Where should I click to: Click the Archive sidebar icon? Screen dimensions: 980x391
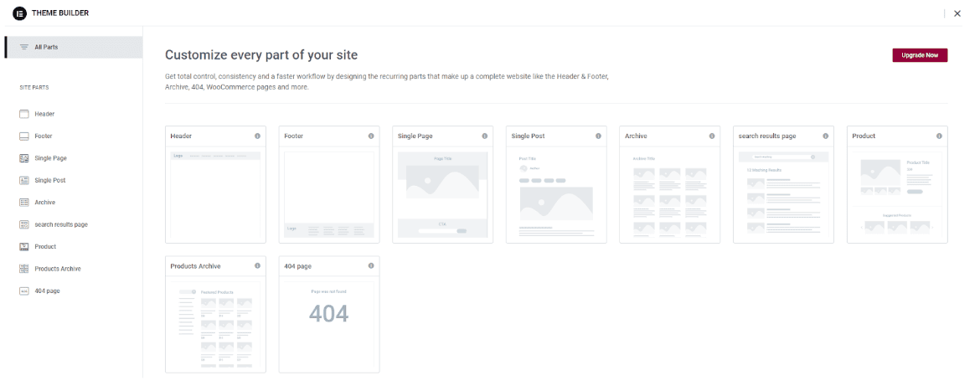click(x=24, y=203)
